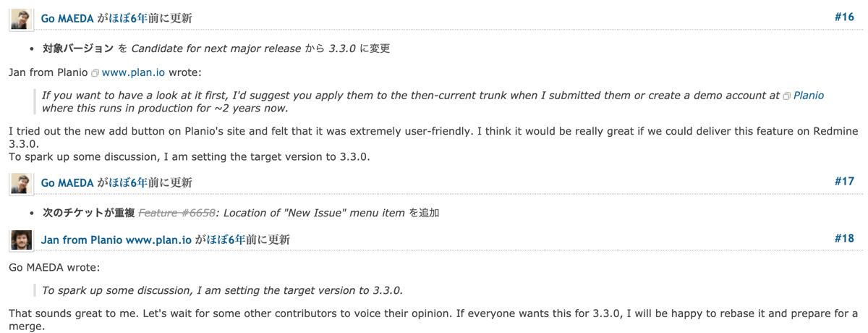Click Jan from Planio's avatar on comment #18
The width and height of the screenshot is (868, 333).
[22, 240]
